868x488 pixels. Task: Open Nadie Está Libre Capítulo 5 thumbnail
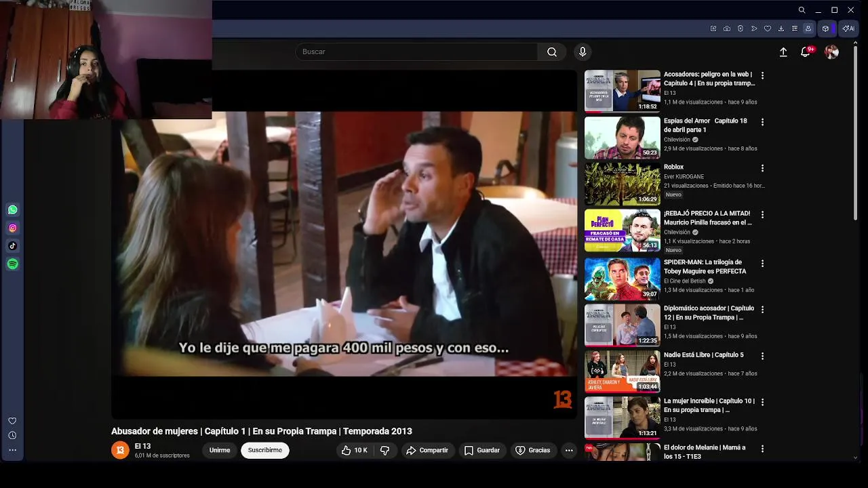pos(623,371)
